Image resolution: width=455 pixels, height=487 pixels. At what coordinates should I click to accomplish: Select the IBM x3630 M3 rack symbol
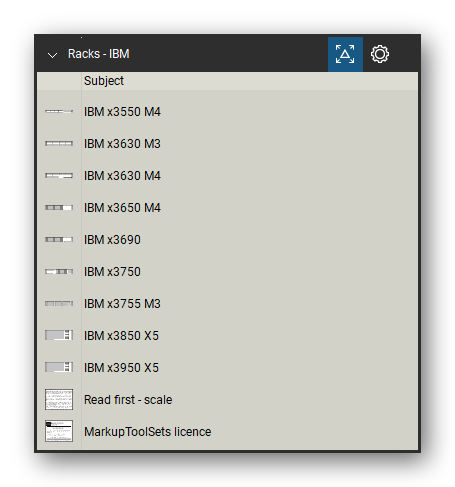pos(59,143)
